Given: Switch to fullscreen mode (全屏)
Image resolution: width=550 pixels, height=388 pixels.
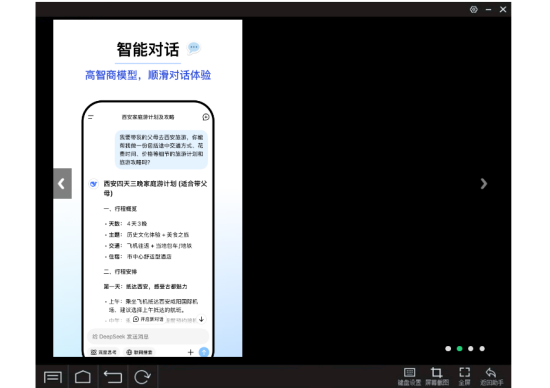Looking at the screenshot, I should click(x=464, y=376).
